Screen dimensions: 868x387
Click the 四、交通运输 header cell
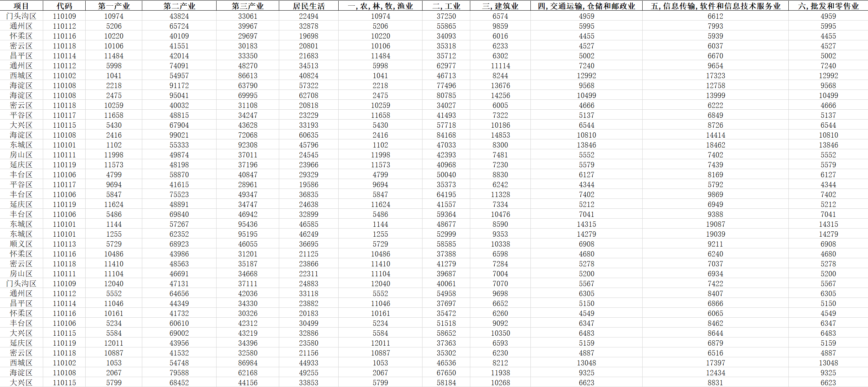[x=586, y=6]
